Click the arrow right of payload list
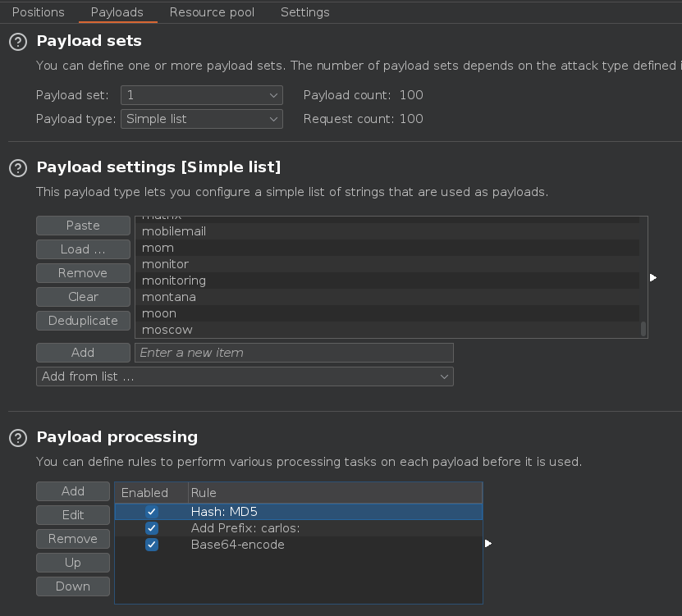The height and width of the screenshot is (616, 682). pos(653,278)
